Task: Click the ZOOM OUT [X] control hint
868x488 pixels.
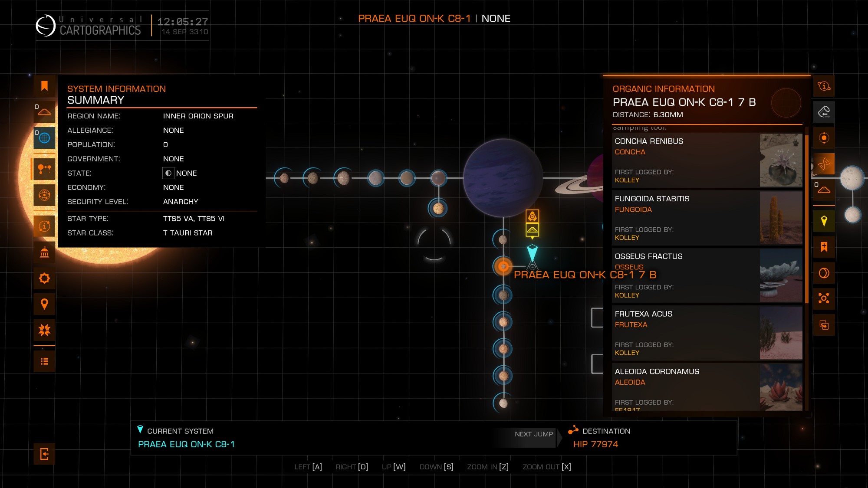Action: pos(547,467)
